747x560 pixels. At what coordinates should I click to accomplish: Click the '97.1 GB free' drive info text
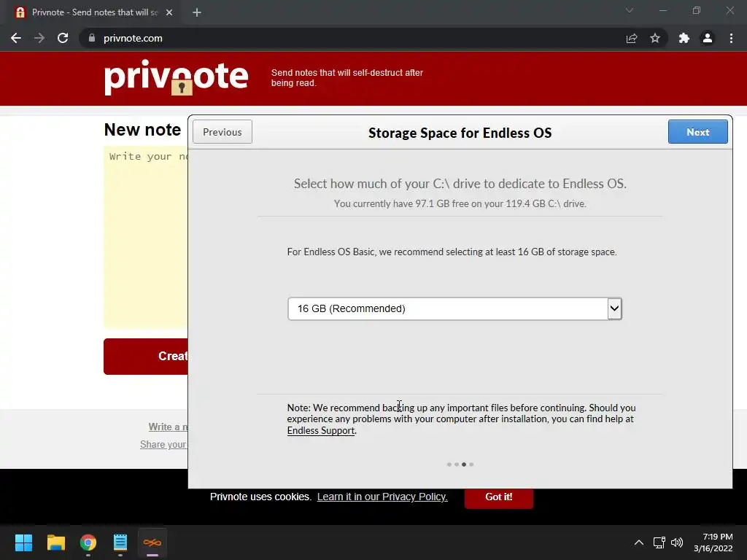pos(460,204)
